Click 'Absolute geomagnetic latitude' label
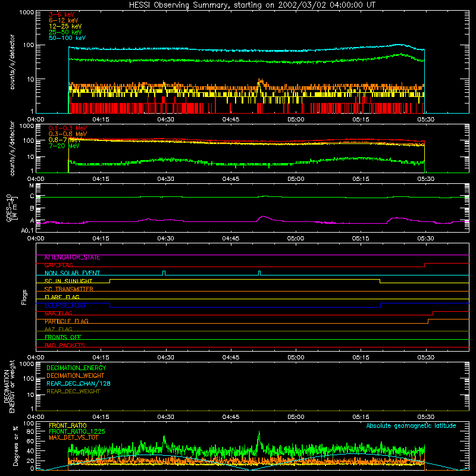The height and width of the screenshot is (476, 476). click(411, 426)
